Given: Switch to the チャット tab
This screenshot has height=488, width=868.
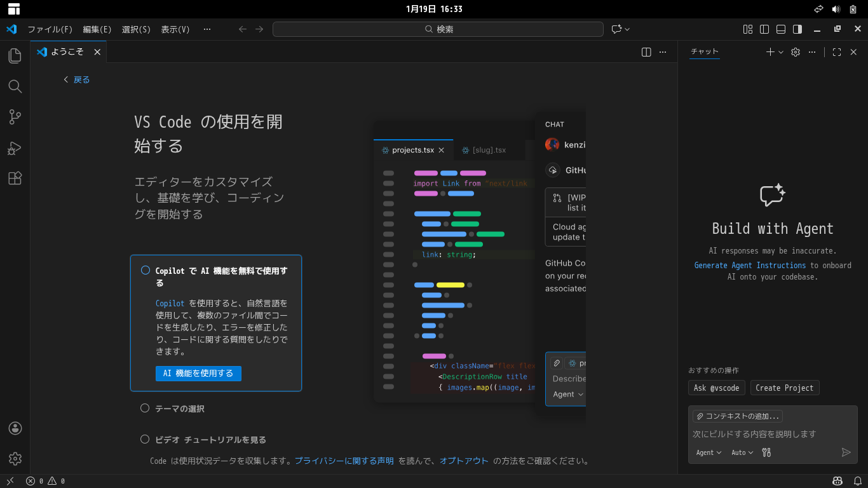Looking at the screenshot, I should pyautogui.click(x=704, y=51).
